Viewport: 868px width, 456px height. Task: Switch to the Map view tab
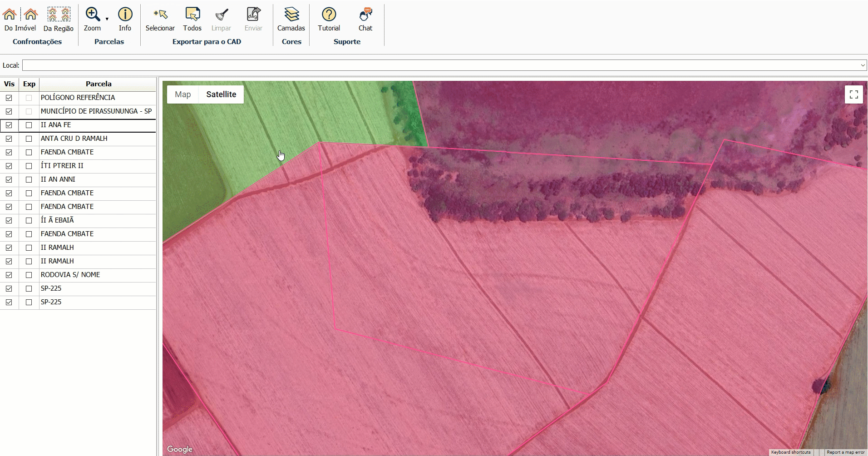(183, 94)
